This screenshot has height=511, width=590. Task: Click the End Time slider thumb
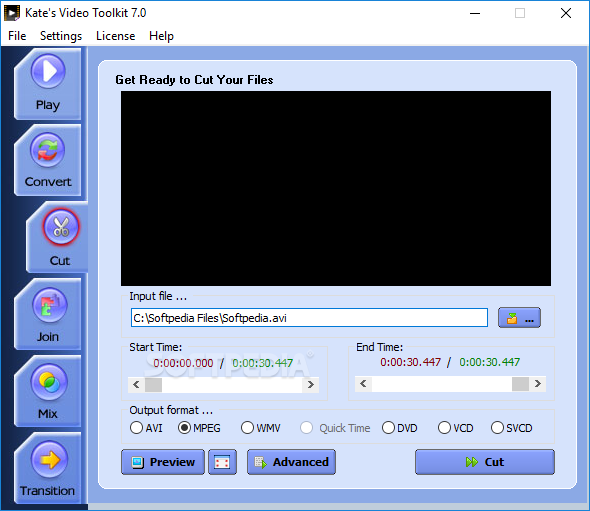520,384
